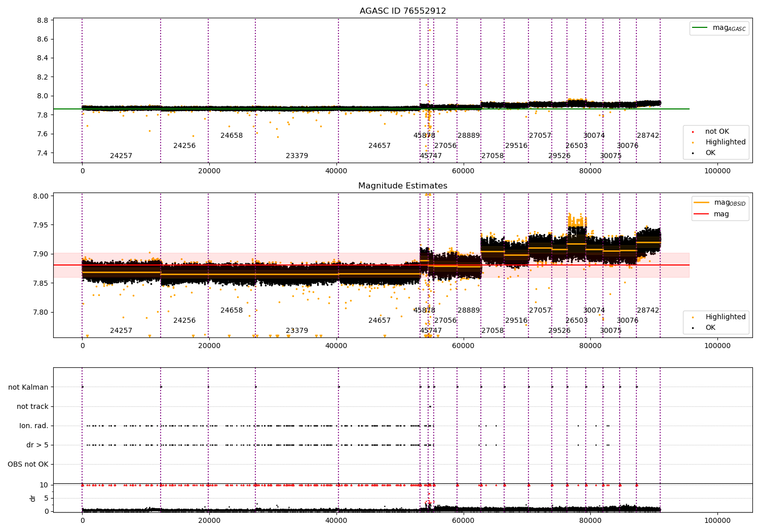Click the red line sample beside mag legend entry

702,214
